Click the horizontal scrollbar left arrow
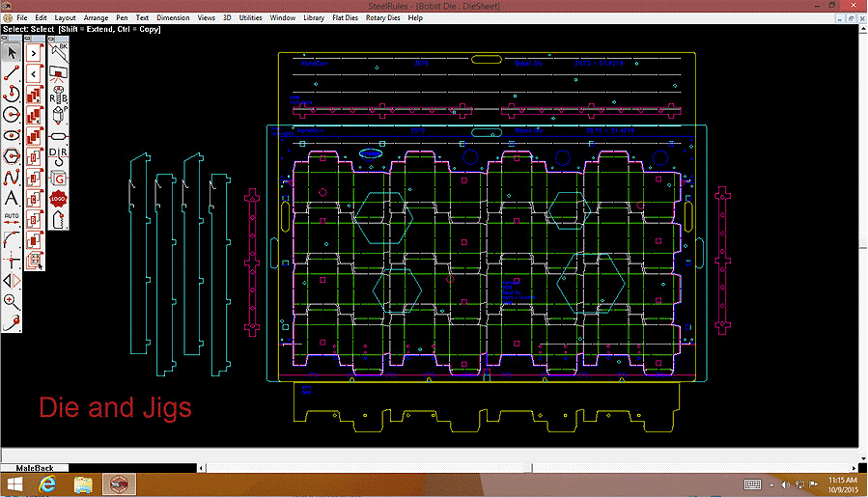Viewport: 868px width, 497px height. click(x=201, y=466)
